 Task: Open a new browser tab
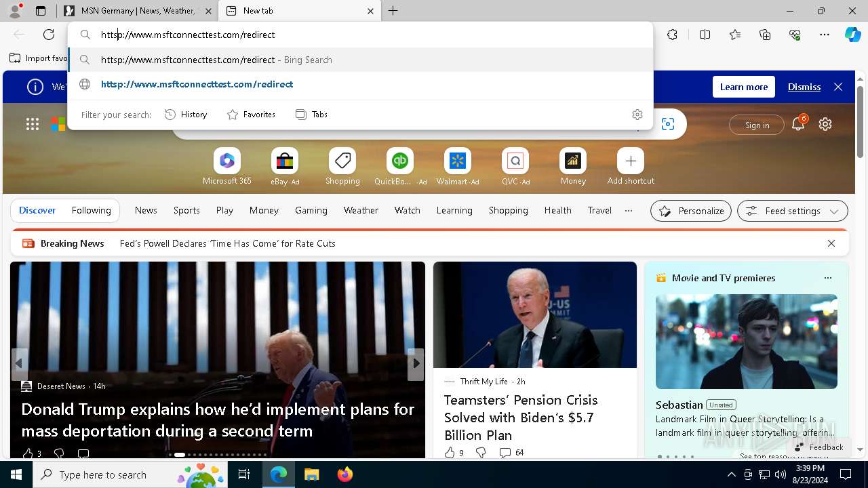(393, 11)
